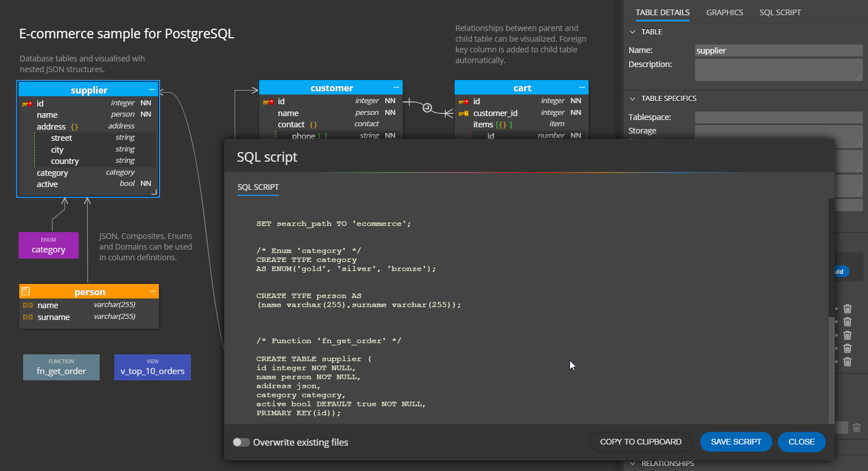Collapse the TABLE section chevron

(633, 32)
